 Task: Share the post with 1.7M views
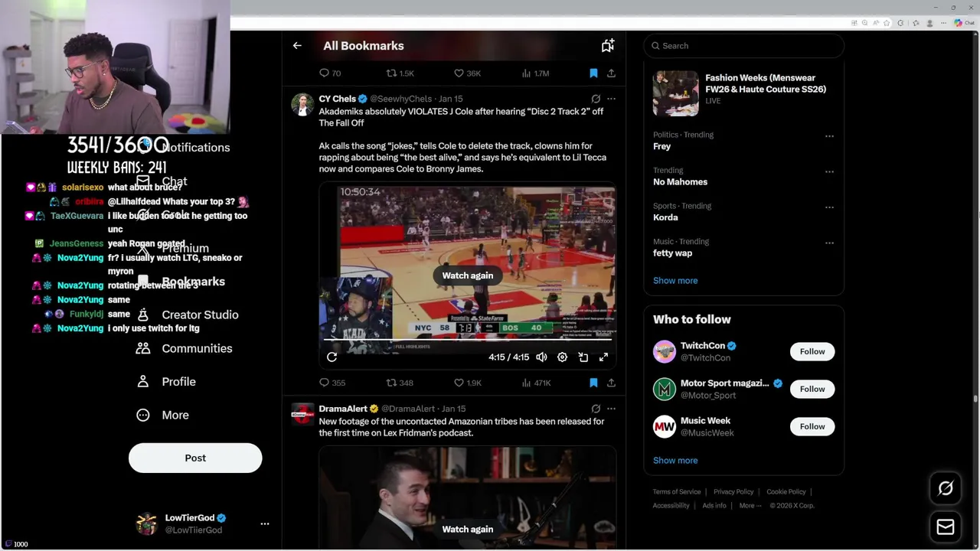611,73
